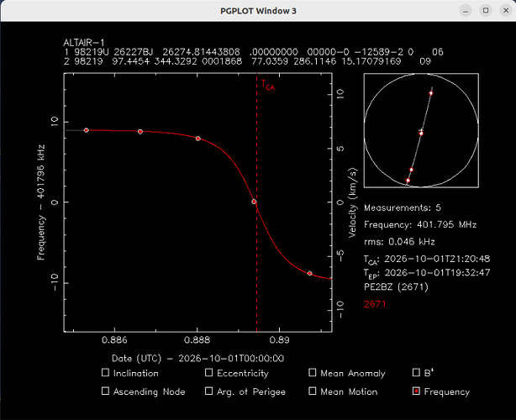Maximize the PGPLOT Window 3
The height and width of the screenshot is (420, 516).
[486, 11]
